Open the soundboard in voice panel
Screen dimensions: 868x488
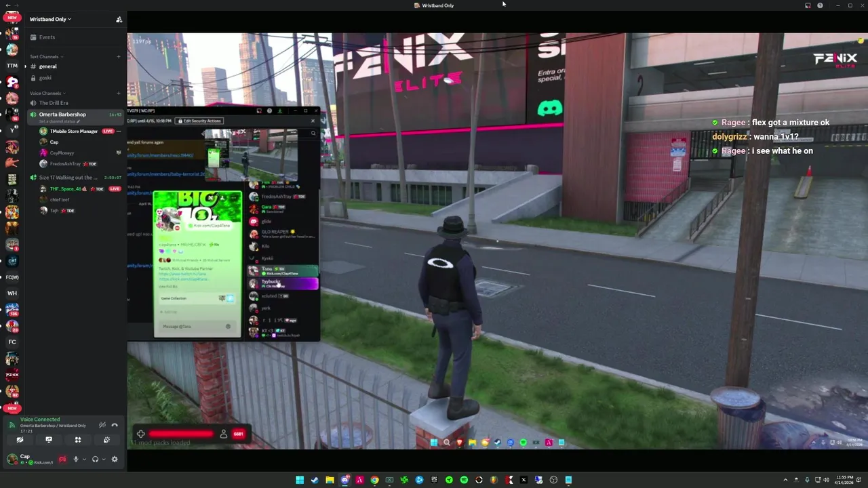pyautogui.click(x=106, y=440)
